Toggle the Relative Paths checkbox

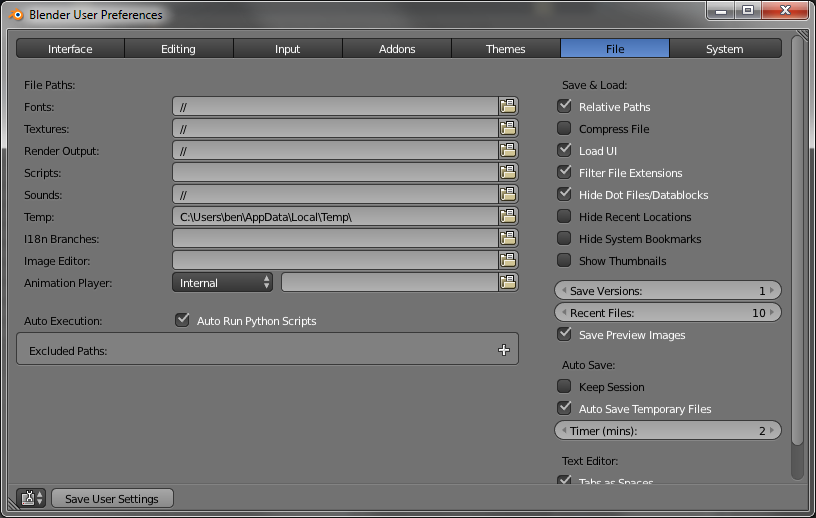tap(564, 106)
